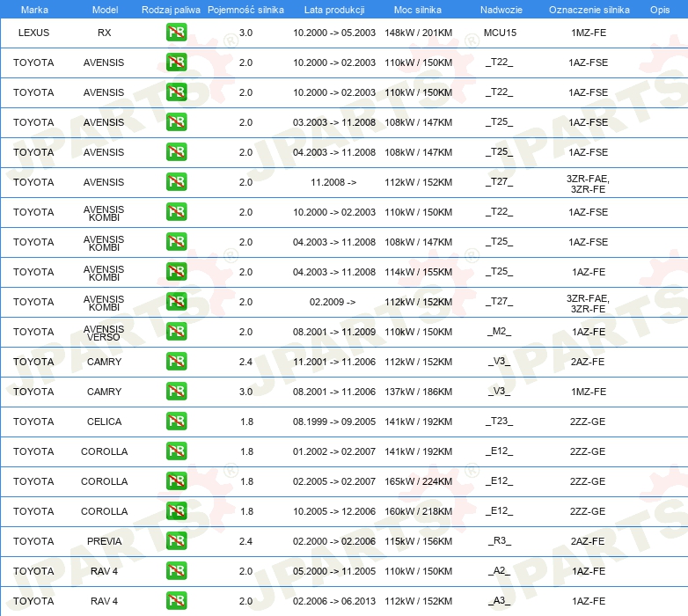Click the 08.1999 -> 09.2005 production years cell
The height and width of the screenshot is (616, 688).
[334, 422]
